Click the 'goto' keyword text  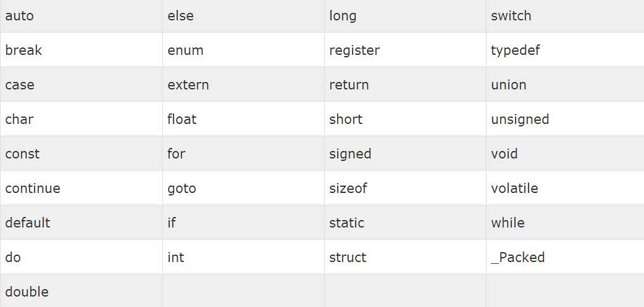[x=182, y=188]
